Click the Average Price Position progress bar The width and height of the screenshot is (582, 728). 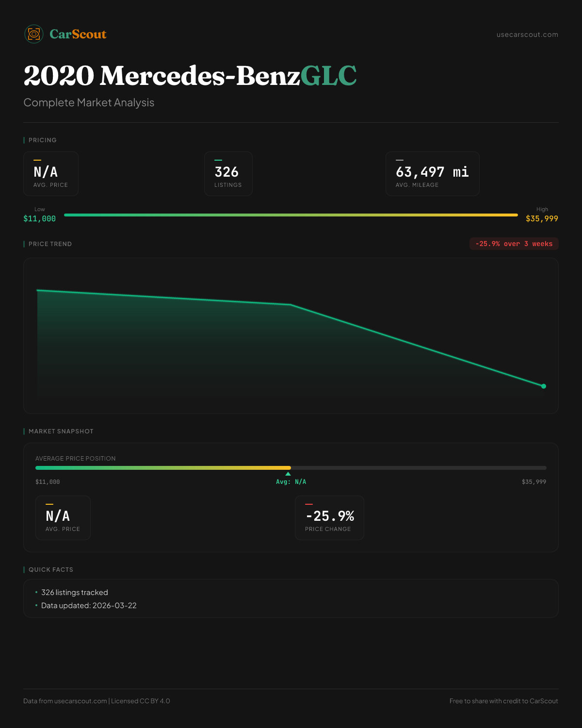(291, 468)
